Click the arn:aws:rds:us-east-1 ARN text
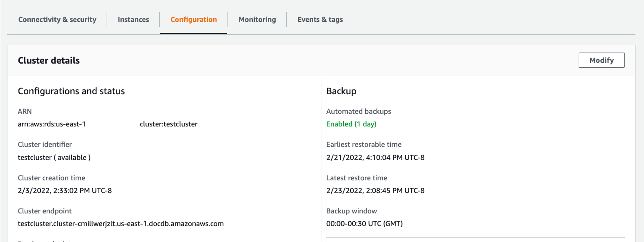The image size is (644, 242). coord(52,124)
